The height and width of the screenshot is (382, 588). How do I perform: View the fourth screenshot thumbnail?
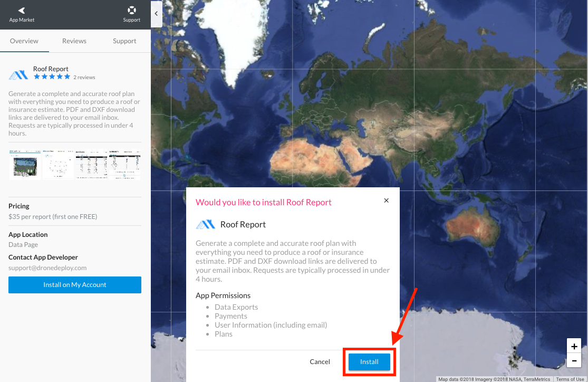tap(124, 165)
